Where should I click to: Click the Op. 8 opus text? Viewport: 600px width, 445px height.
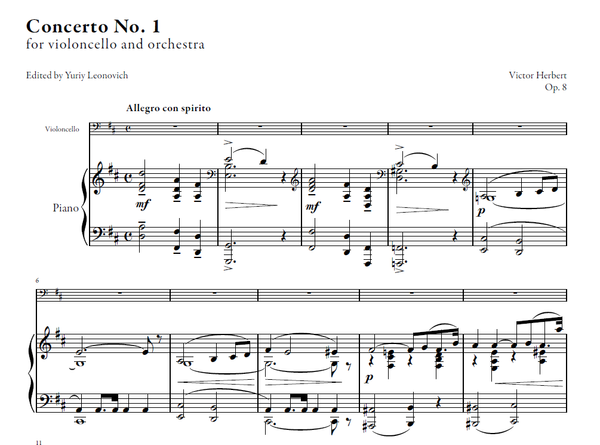point(556,87)
